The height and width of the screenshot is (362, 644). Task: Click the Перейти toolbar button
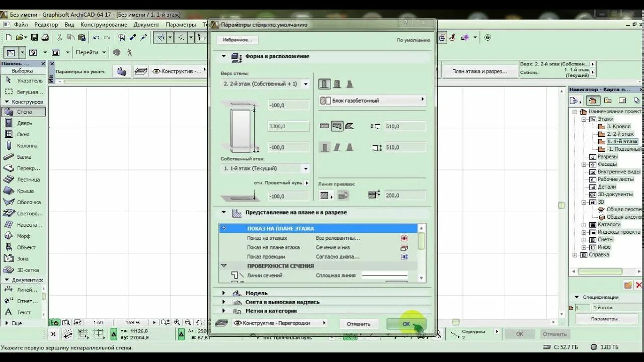tap(91, 52)
